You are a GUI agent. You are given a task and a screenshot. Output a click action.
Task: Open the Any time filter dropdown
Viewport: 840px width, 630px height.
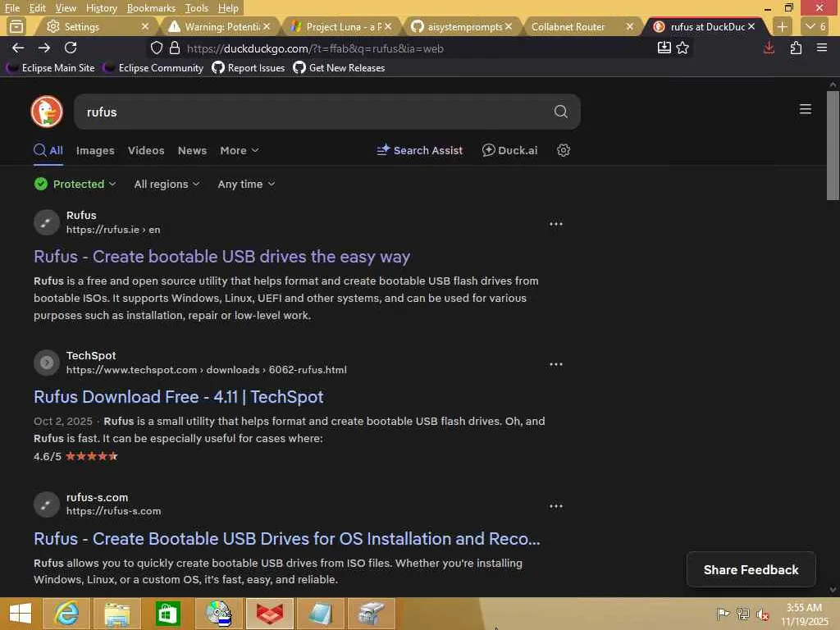(x=246, y=184)
